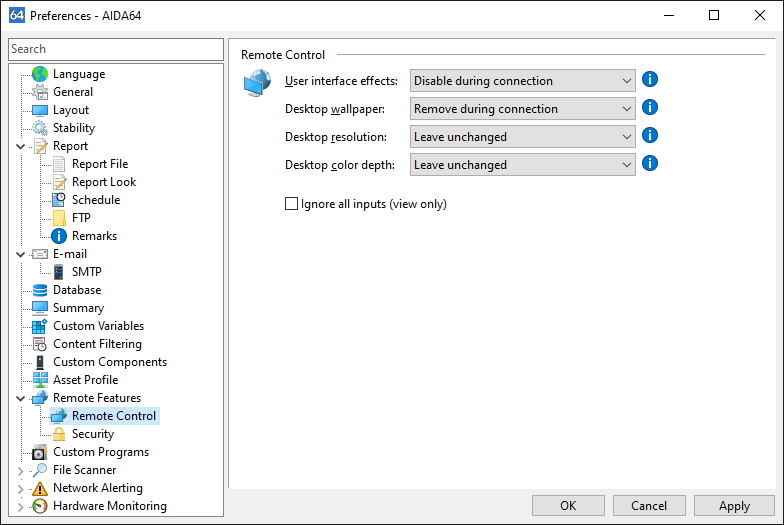Click the Database stack icon
Screen dimensions: 784x525
pos(40,290)
